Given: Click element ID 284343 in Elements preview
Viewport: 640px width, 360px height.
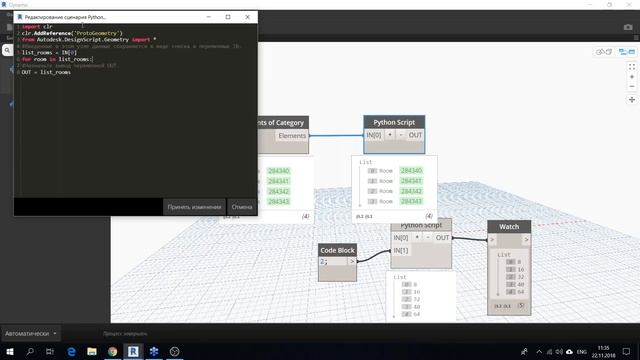Looking at the screenshot, I should [x=279, y=202].
